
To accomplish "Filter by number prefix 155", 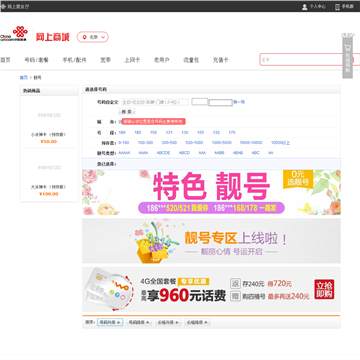I will click(x=200, y=133).
